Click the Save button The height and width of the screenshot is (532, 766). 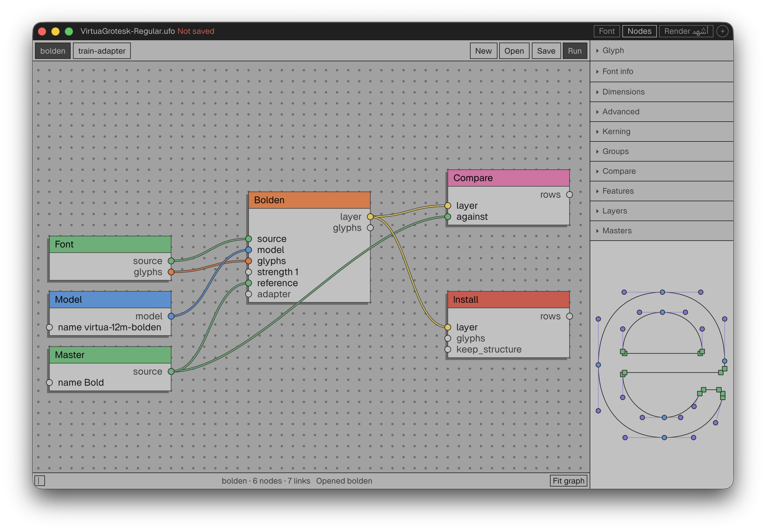(546, 51)
